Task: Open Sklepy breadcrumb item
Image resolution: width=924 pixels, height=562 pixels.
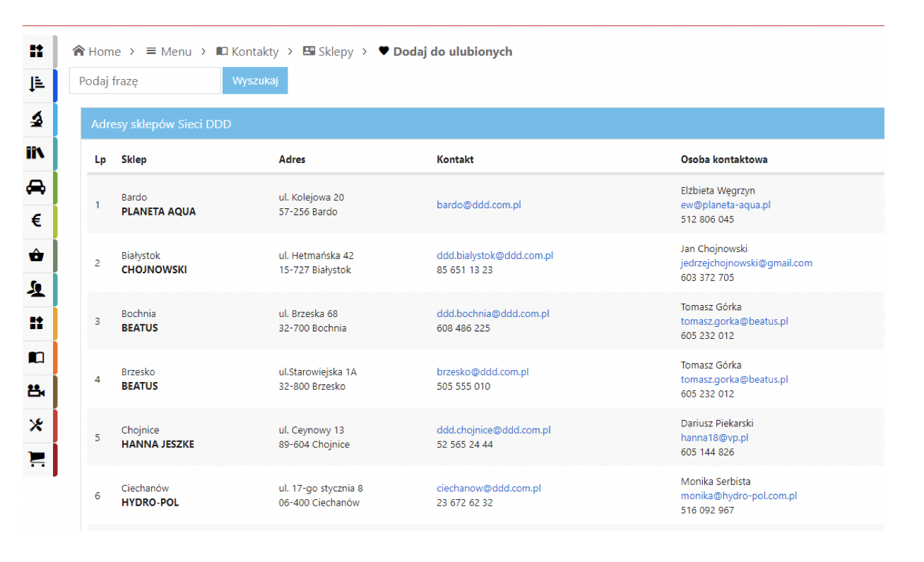Action: click(x=328, y=52)
